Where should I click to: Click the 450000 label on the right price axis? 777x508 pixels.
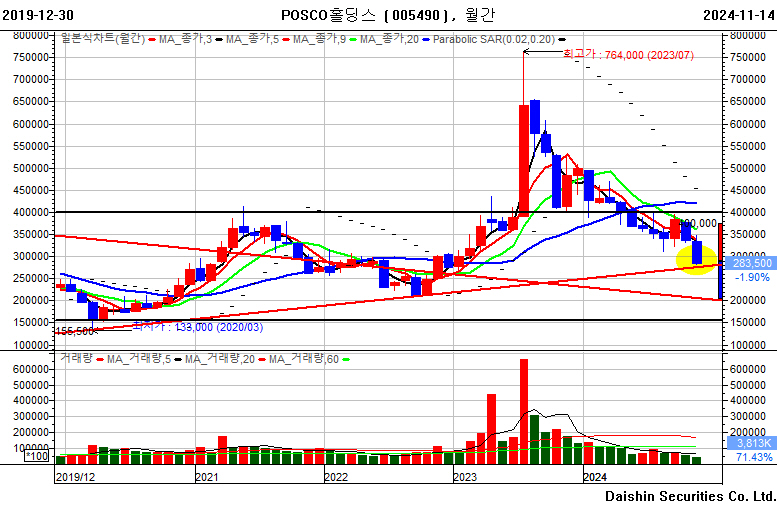748,190
